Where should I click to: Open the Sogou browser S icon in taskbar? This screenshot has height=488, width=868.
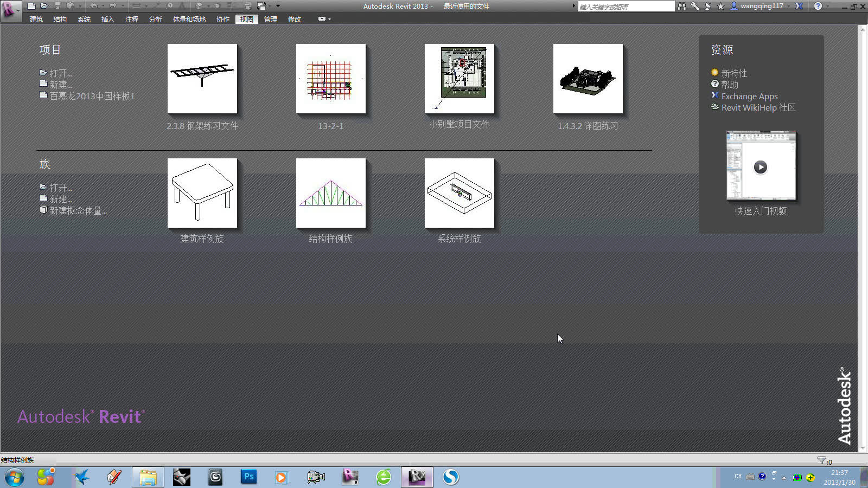tap(451, 477)
